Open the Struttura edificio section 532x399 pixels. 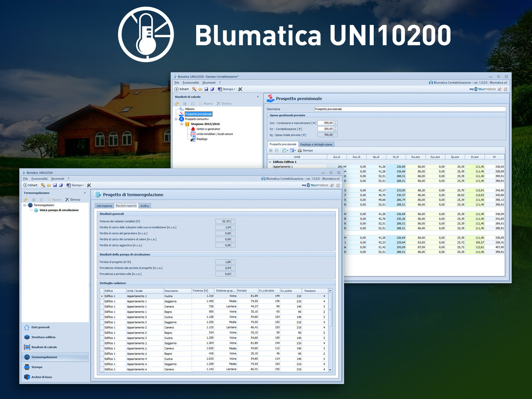43,337
